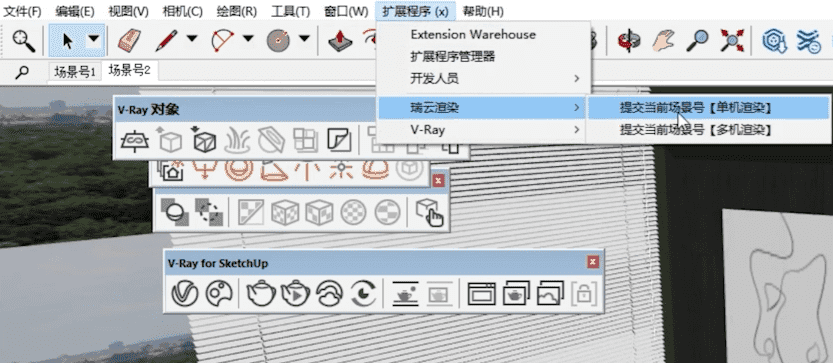The height and width of the screenshot is (363, 833).
Task: Click the sphere-with-squares utility icon
Action: (x=174, y=212)
